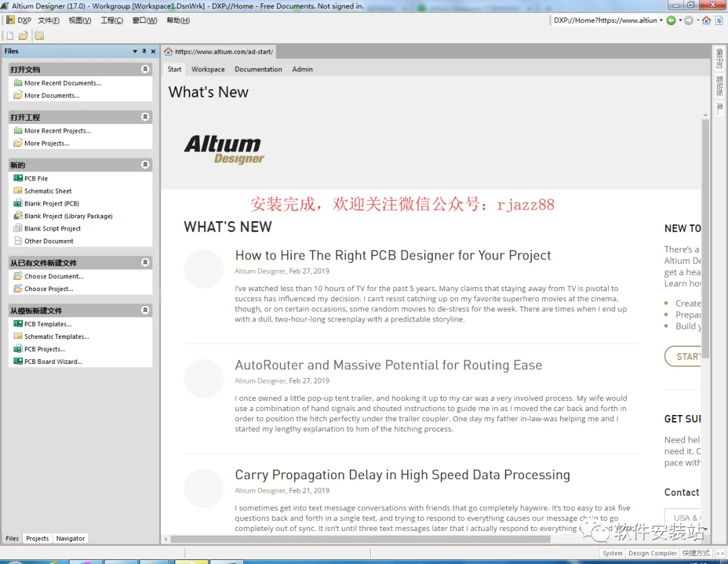The image size is (728, 564).
Task: Collapse the 从模板新建文件 section
Action: tap(146, 310)
